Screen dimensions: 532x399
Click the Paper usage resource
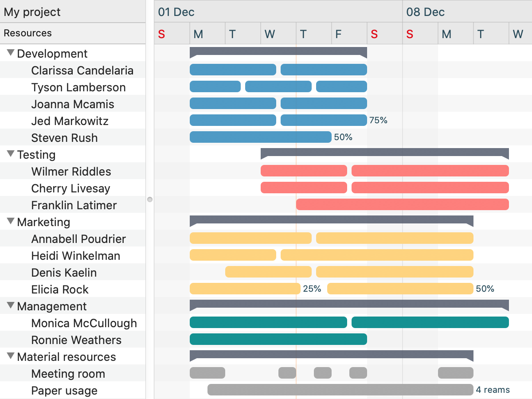point(64,391)
